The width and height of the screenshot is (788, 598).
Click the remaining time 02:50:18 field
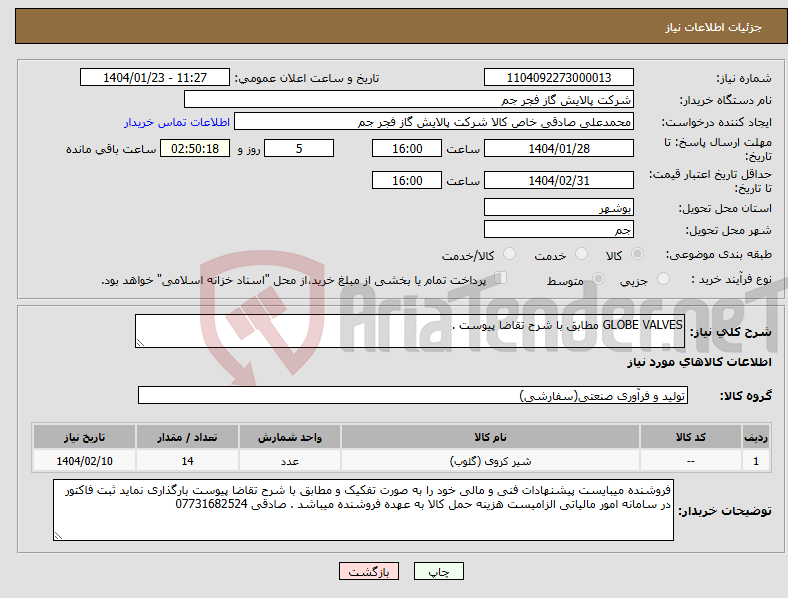click(195, 148)
